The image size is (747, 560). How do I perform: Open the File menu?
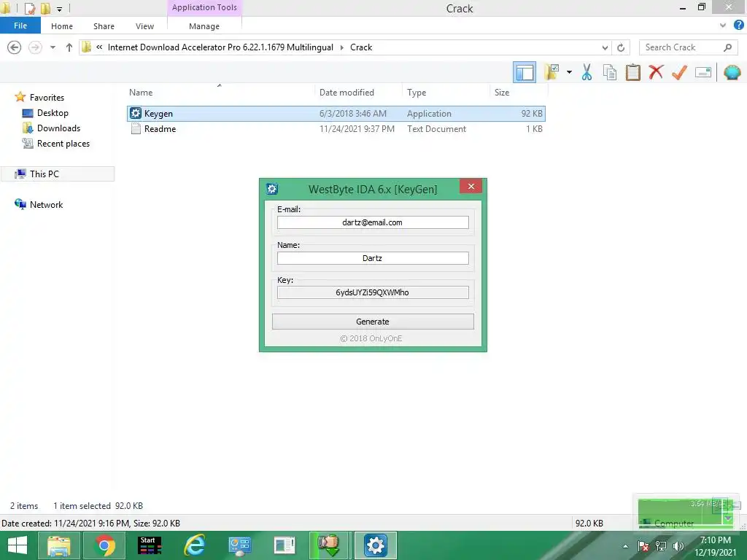click(20, 26)
